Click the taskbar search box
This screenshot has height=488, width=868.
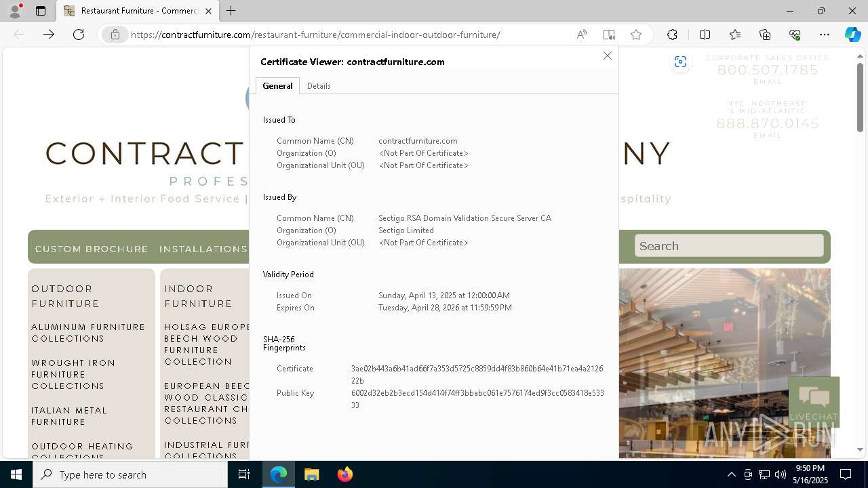point(130,474)
